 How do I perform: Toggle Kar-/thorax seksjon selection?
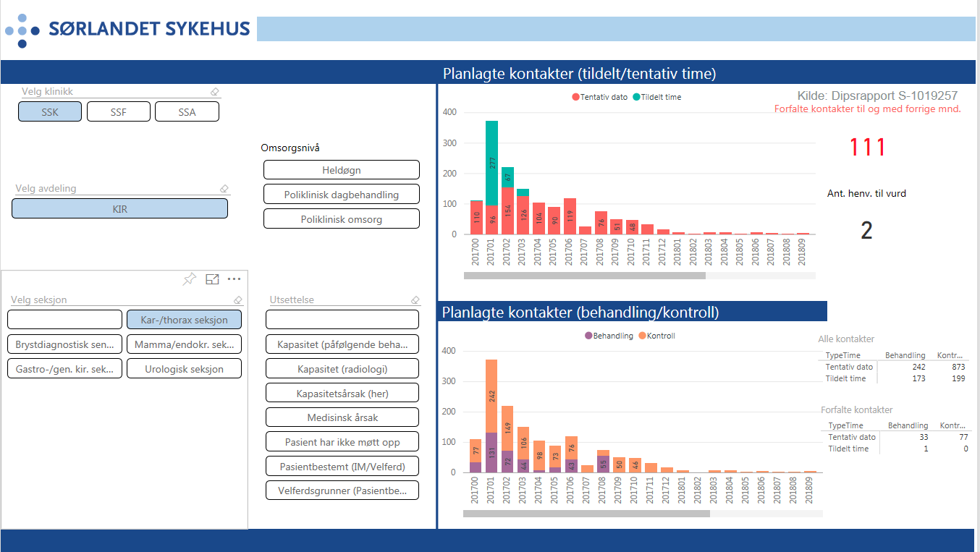point(184,319)
